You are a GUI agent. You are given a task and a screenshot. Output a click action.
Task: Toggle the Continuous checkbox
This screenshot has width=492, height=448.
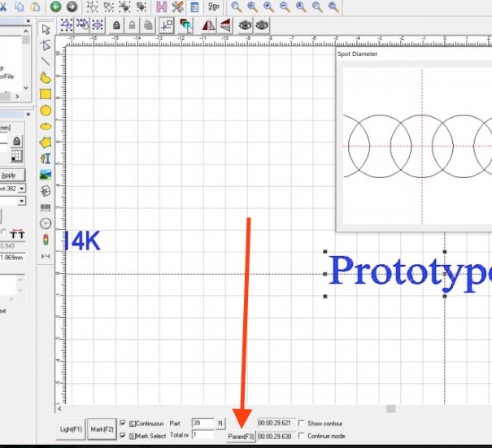point(123,424)
